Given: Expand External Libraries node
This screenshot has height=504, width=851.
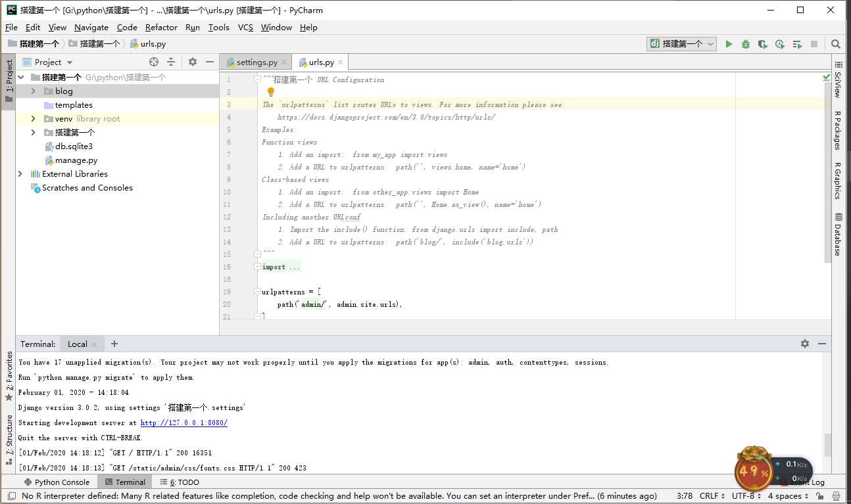Looking at the screenshot, I should coord(20,174).
